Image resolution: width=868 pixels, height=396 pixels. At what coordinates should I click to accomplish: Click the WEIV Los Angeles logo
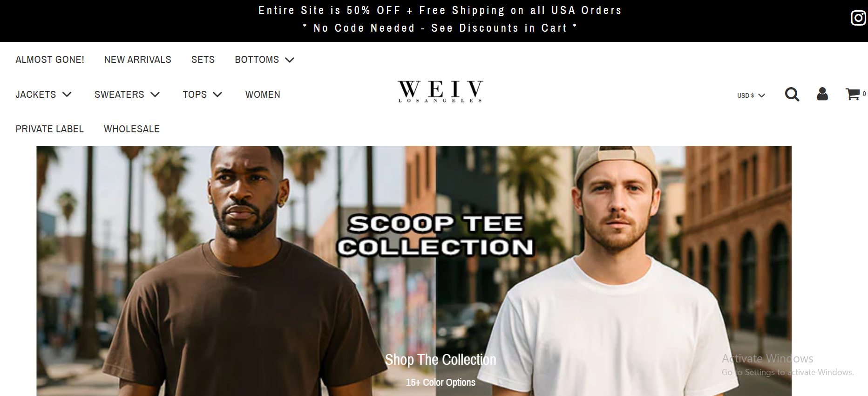point(441,91)
